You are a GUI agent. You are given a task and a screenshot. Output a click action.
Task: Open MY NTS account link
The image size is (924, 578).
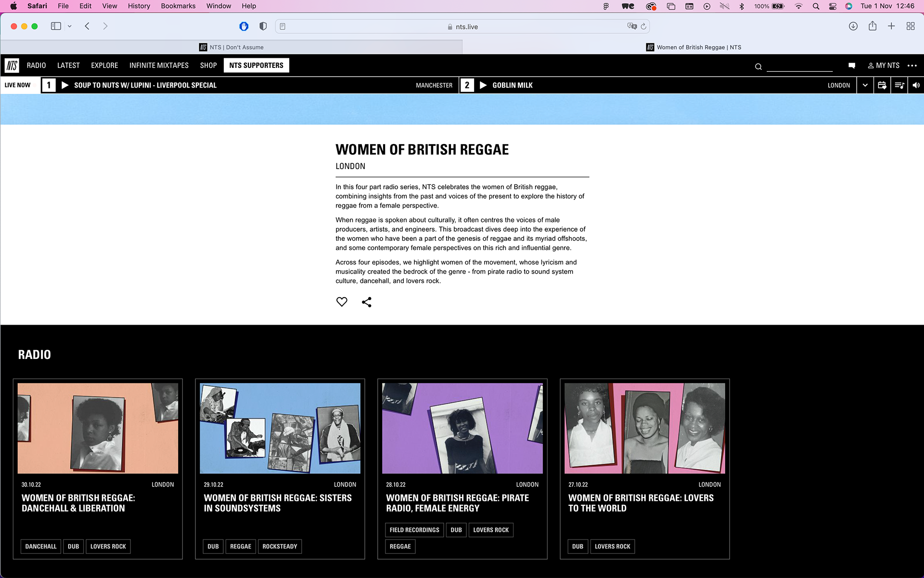tap(884, 66)
